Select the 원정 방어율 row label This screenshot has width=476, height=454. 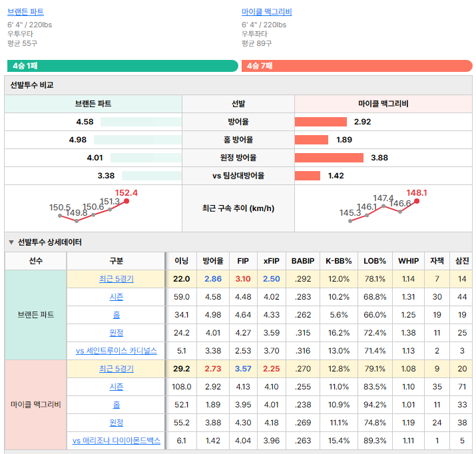click(238, 158)
